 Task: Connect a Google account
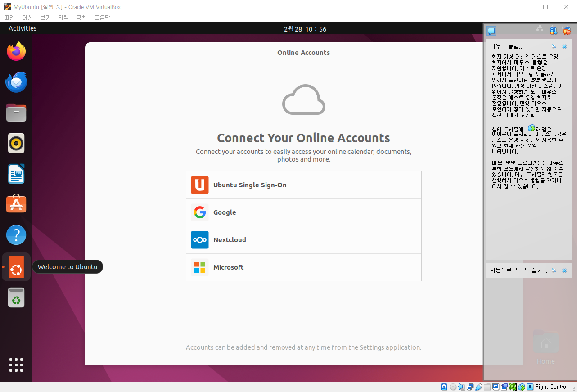304,212
